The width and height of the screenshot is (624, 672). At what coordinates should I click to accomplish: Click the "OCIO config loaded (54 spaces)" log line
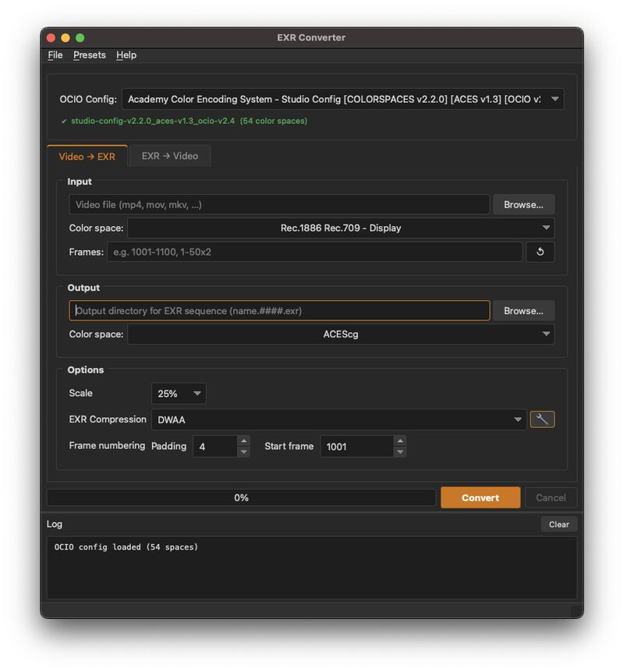126,546
